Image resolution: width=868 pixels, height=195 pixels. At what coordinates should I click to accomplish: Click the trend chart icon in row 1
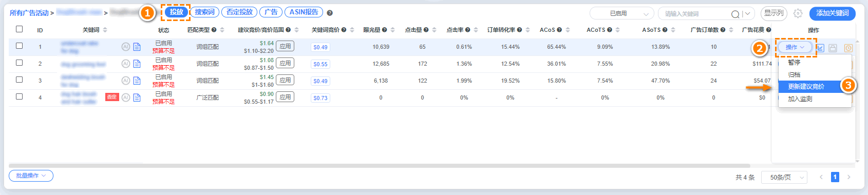coord(820,48)
